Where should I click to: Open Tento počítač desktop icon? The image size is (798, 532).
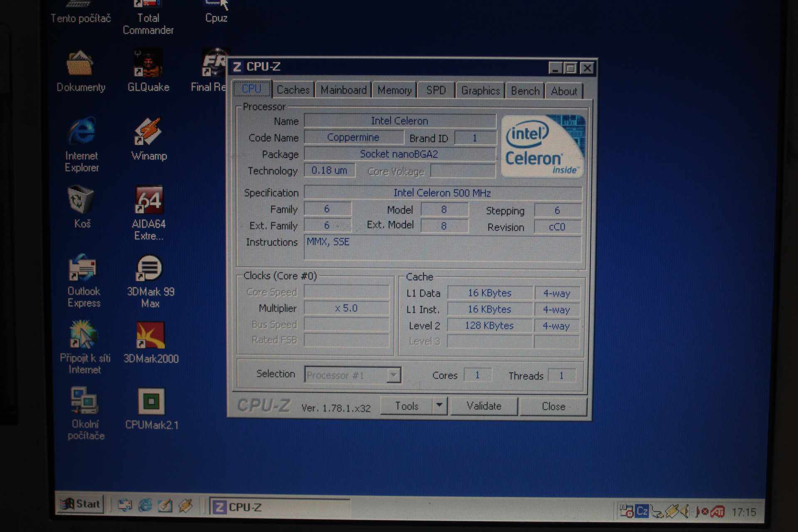click(x=81, y=12)
